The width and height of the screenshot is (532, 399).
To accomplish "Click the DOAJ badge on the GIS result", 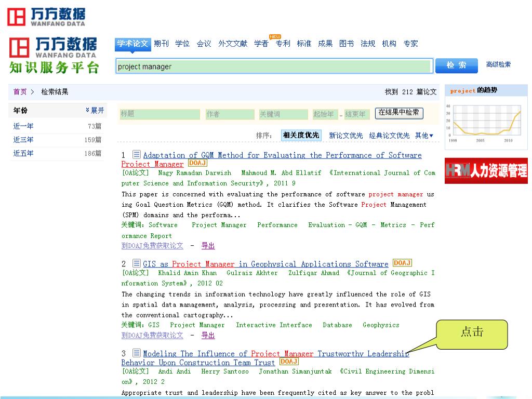I will [402, 263].
